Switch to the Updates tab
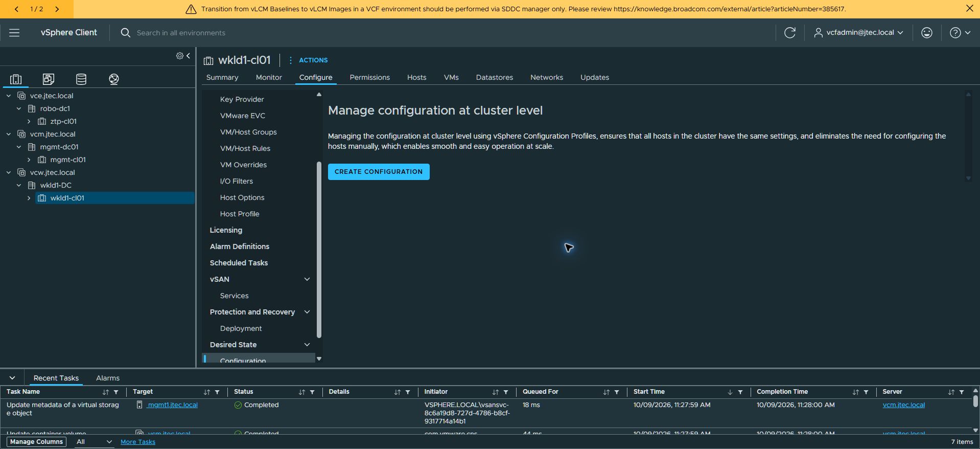 pos(595,77)
